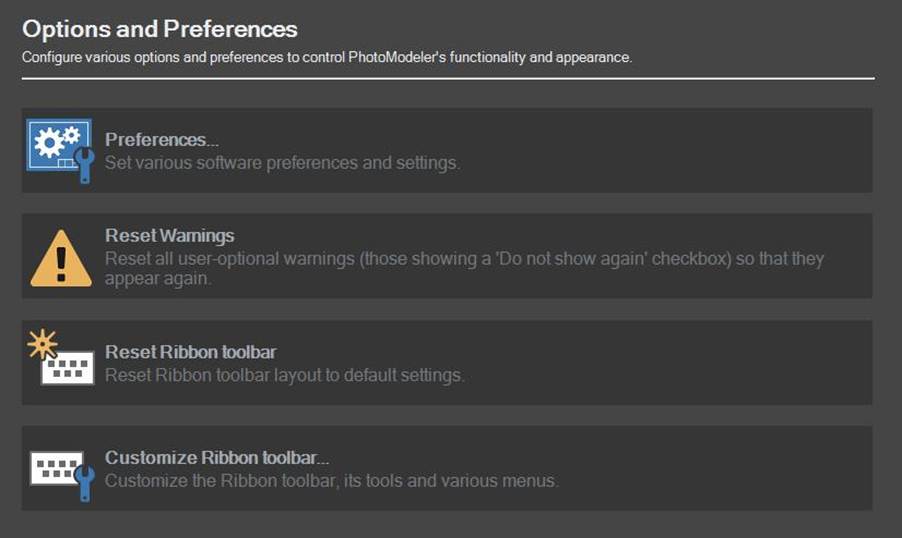
Task: Click the yellow warning triangle icon
Action: [x=61, y=257]
